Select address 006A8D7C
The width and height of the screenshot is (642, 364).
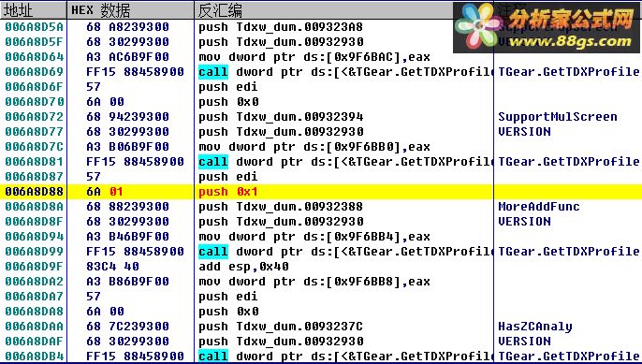click(x=35, y=147)
